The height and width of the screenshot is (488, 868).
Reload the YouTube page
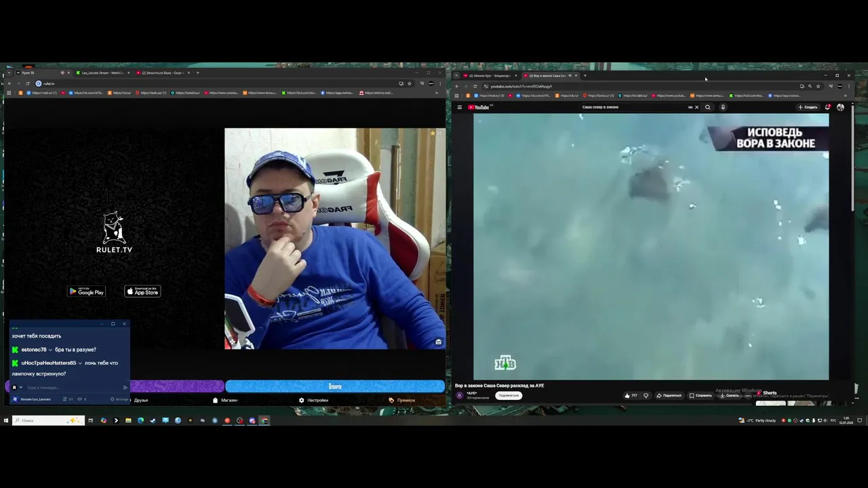[x=475, y=86]
